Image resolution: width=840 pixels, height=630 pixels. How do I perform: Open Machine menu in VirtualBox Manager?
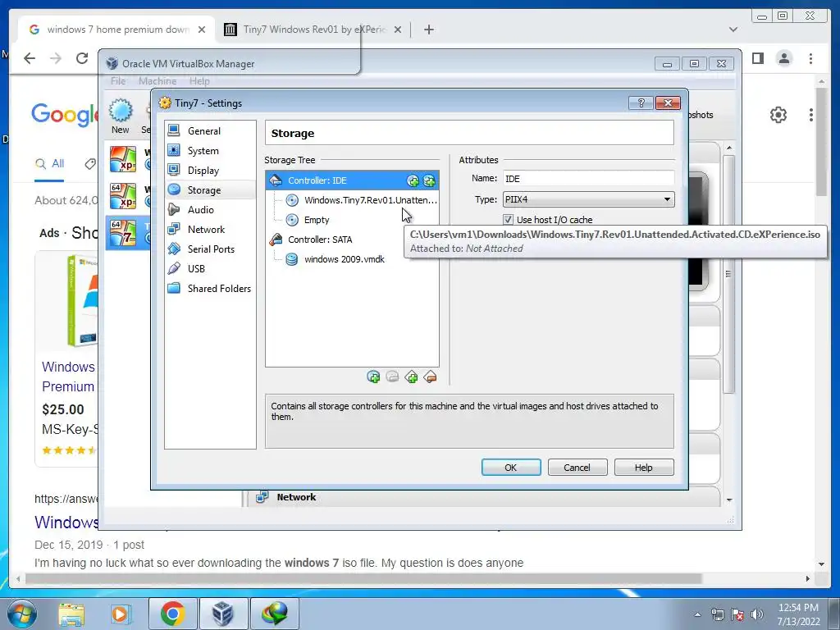[x=157, y=81]
